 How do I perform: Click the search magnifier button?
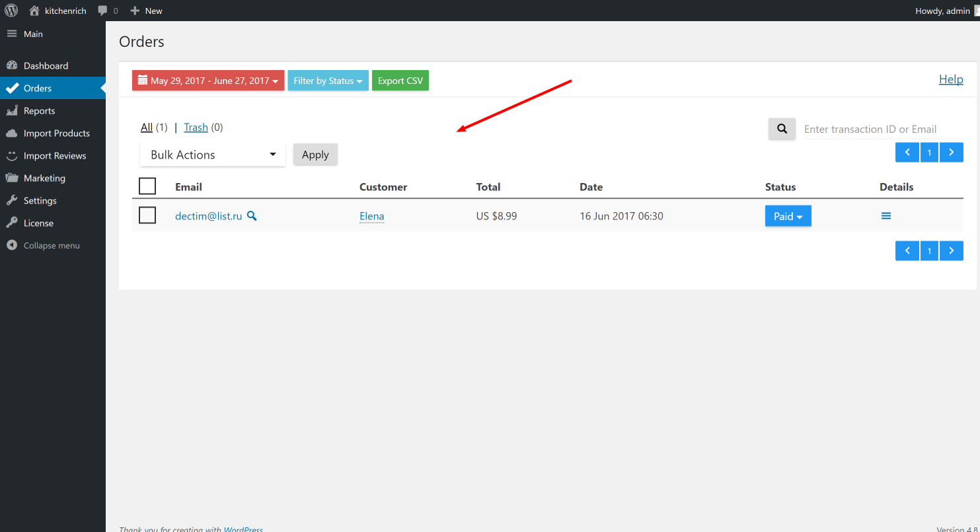pos(782,129)
